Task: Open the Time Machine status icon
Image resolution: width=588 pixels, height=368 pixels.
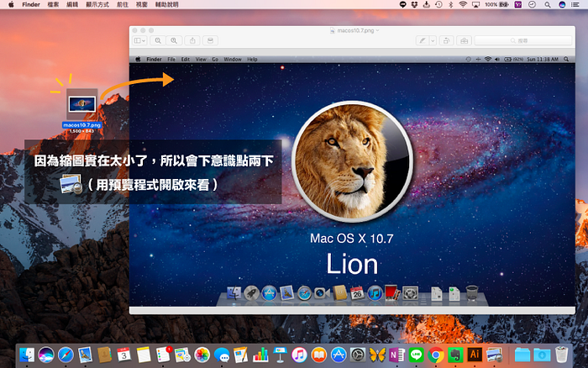Action: pyautogui.click(x=438, y=4)
